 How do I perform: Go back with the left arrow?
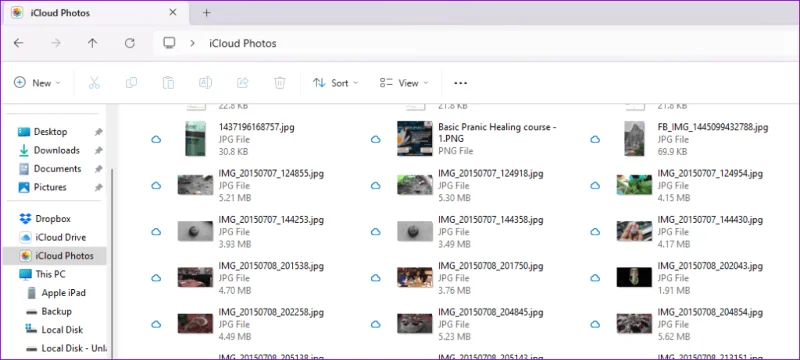coord(18,43)
